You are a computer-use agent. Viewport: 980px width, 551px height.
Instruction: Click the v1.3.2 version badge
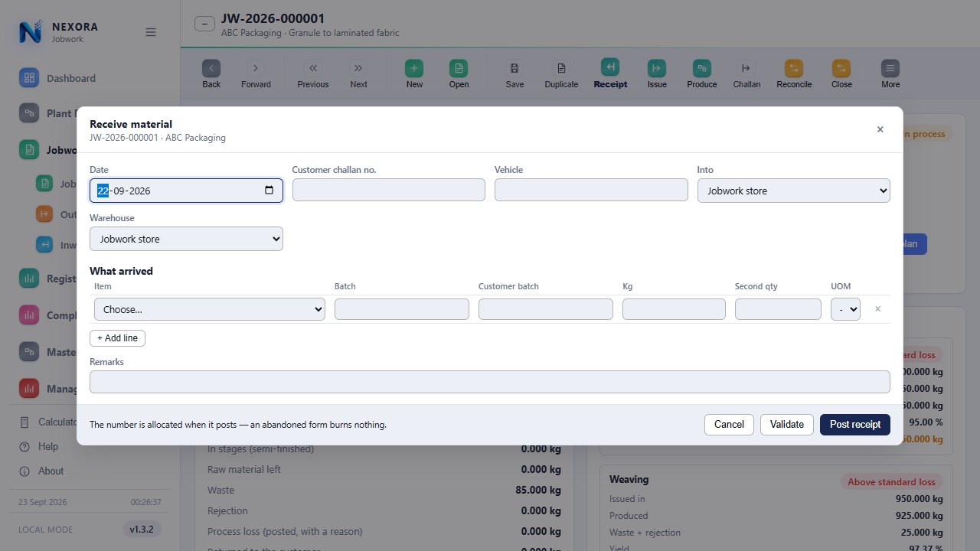[142, 530]
